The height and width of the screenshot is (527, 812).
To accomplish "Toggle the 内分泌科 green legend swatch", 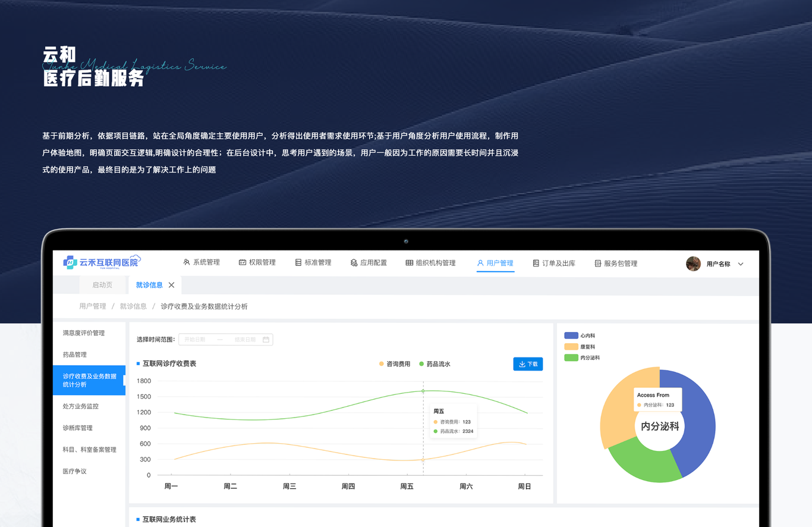I will 571,357.
